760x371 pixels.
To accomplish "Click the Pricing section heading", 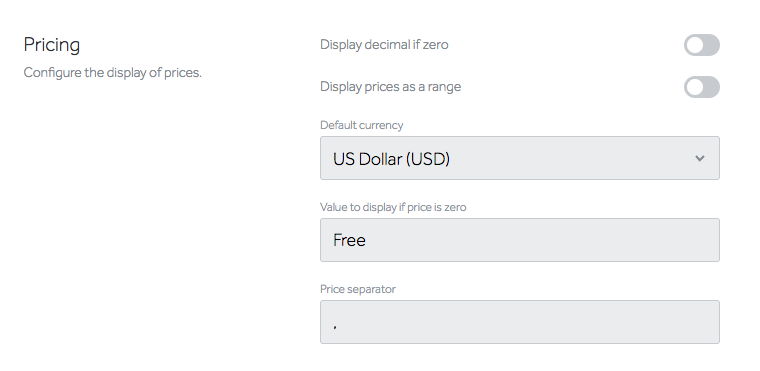I will pos(52,45).
